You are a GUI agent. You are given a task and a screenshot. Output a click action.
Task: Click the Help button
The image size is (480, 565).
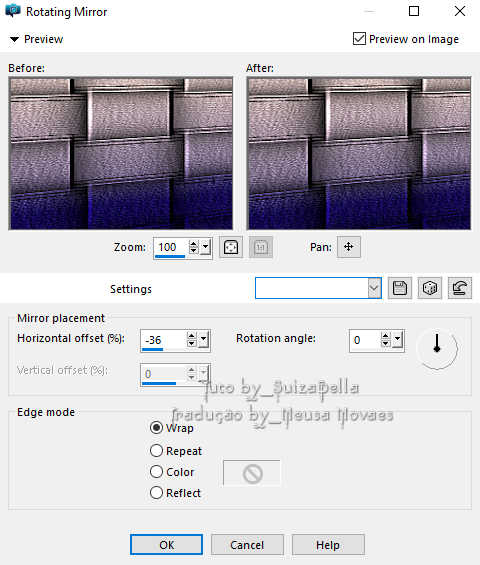tap(328, 545)
